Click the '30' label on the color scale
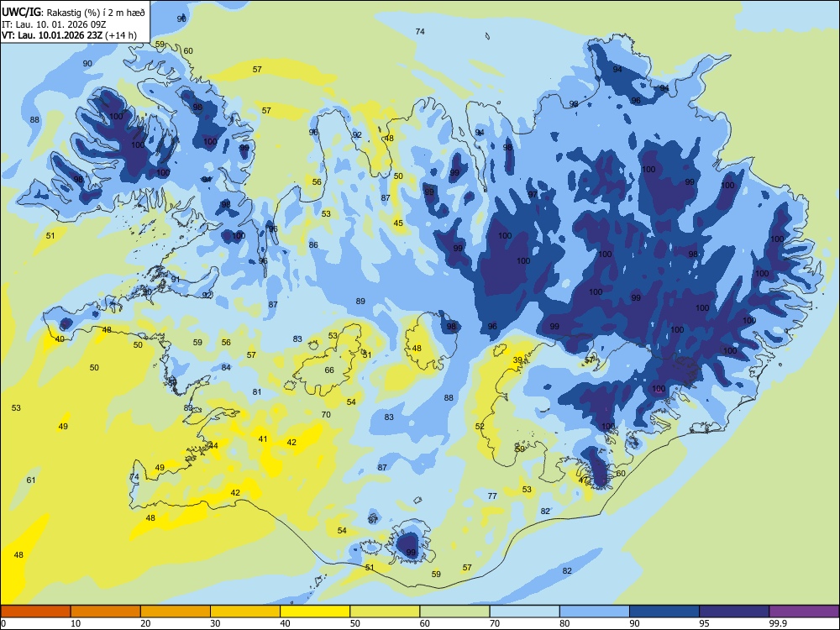 click(x=215, y=623)
